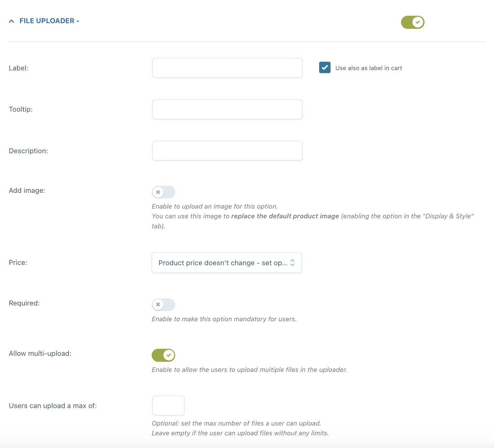
Task: Click the "Tooltip:" field name
Action: click(20, 109)
